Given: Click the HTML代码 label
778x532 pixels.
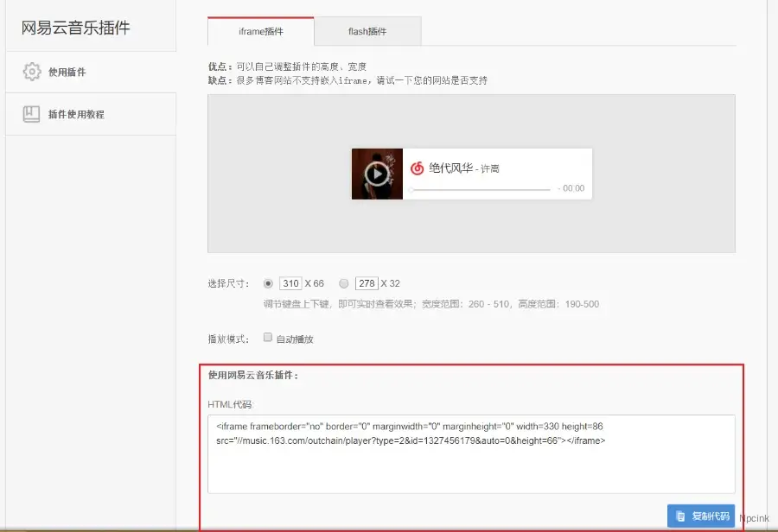Looking at the screenshot, I should 231,404.
